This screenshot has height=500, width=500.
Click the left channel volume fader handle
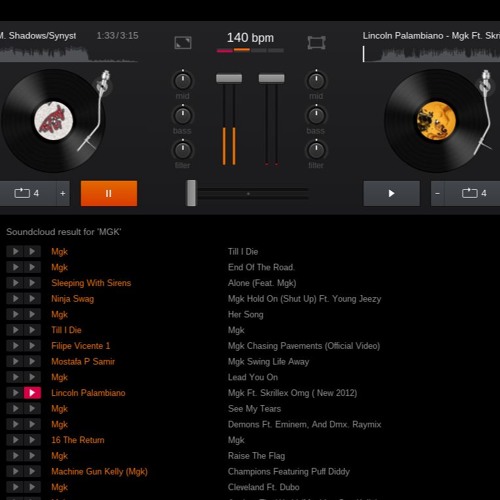pos(229,78)
